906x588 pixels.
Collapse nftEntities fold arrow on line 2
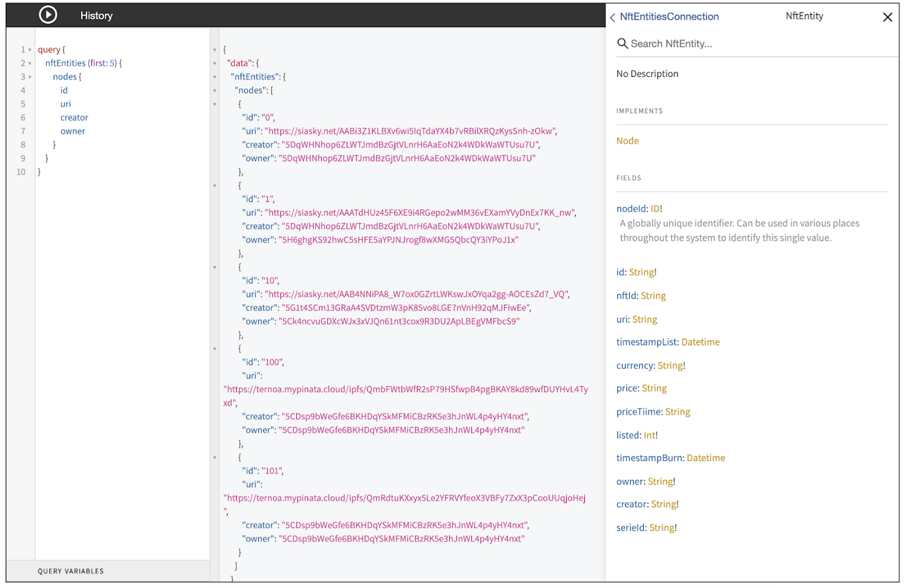tap(30, 63)
